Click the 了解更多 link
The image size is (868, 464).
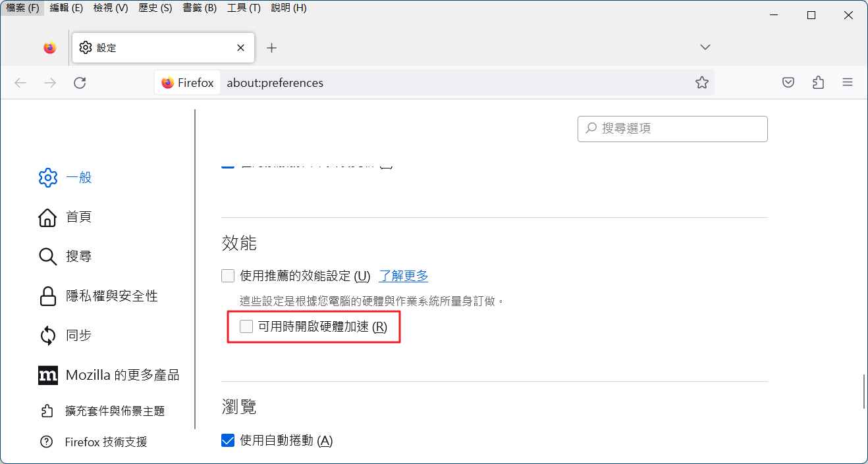(403, 276)
